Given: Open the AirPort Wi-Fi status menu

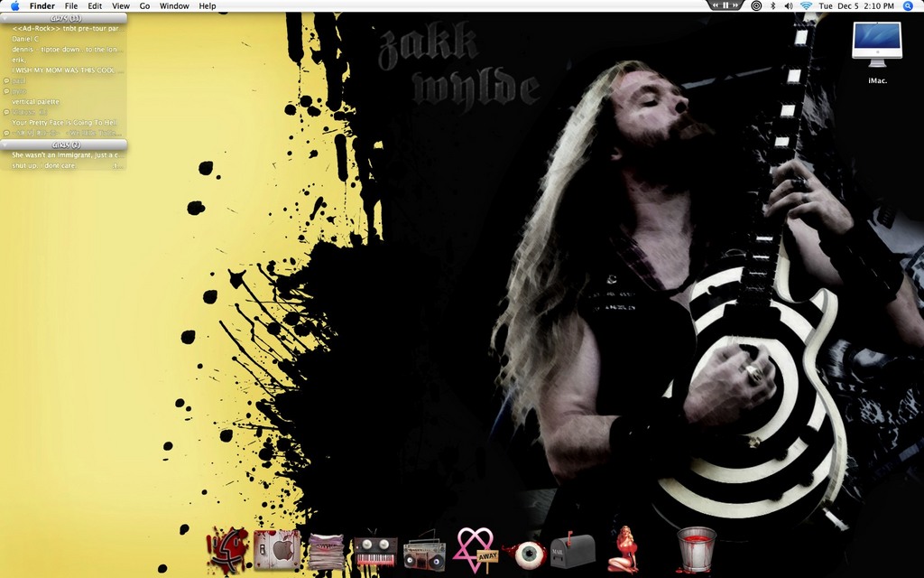Looking at the screenshot, I should pyautogui.click(x=806, y=6).
